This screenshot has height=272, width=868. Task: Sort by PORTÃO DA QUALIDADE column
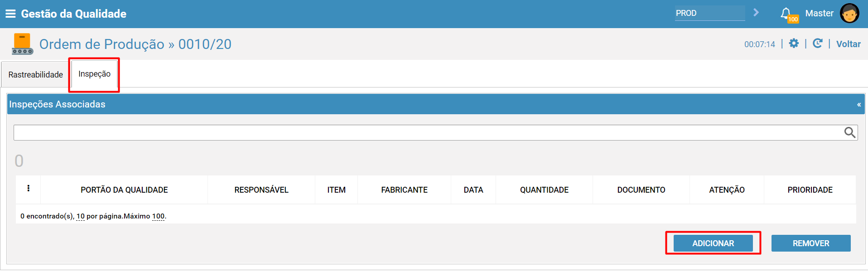124,190
